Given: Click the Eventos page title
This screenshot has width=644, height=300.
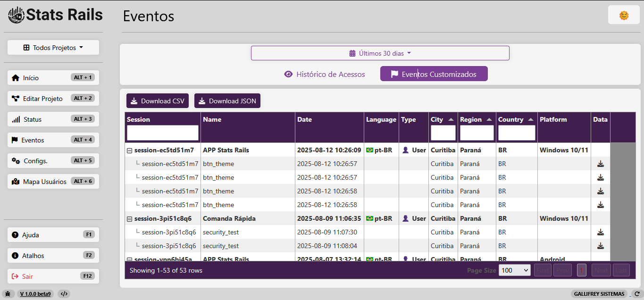Looking at the screenshot, I should [x=149, y=16].
